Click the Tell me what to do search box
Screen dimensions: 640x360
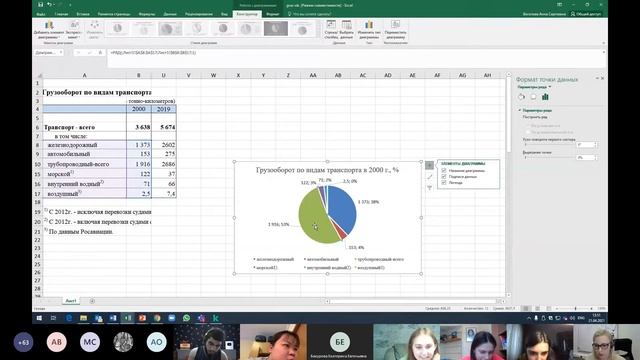click(309, 14)
